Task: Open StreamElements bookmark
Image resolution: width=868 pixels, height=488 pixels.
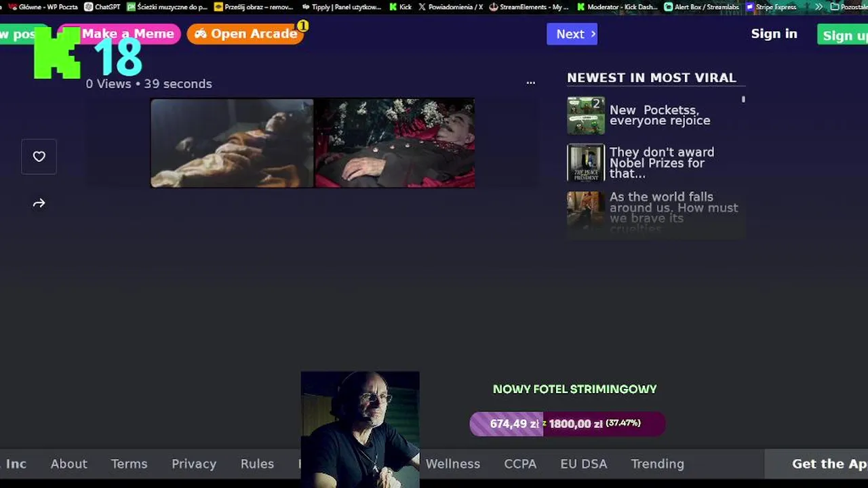Action: coord(530,7)
